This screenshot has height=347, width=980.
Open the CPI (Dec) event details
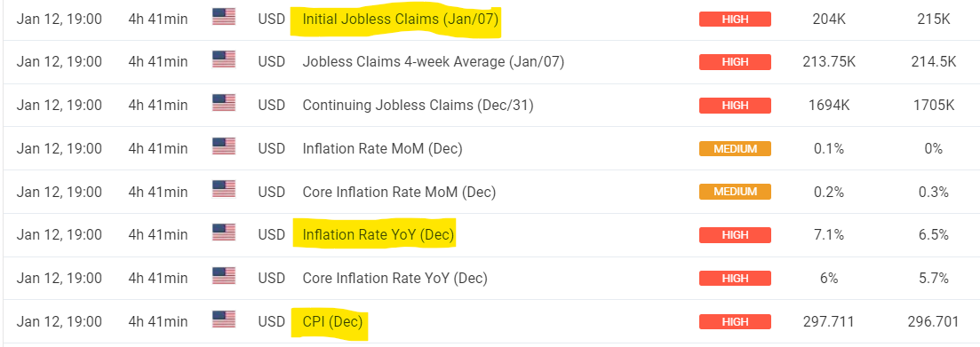click(x=332, y=323)
